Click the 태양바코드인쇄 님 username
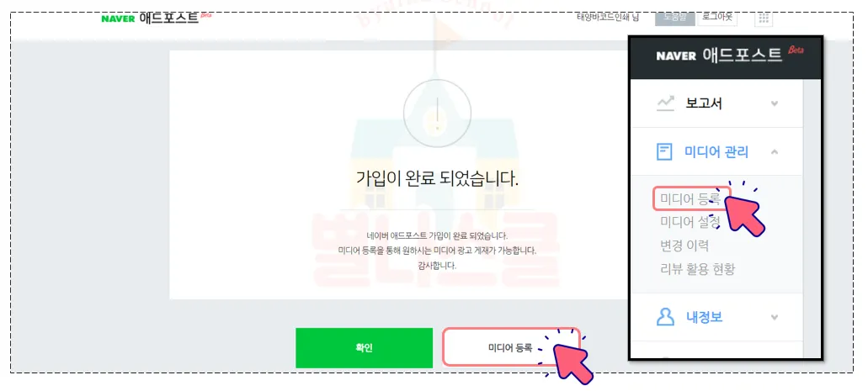 tap(608, 18)
